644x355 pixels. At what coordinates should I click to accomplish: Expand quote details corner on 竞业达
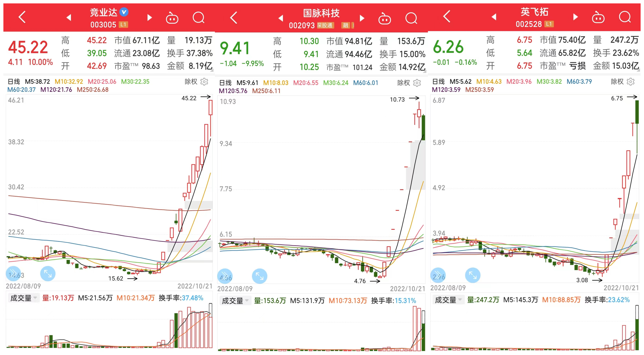(212, 70)
